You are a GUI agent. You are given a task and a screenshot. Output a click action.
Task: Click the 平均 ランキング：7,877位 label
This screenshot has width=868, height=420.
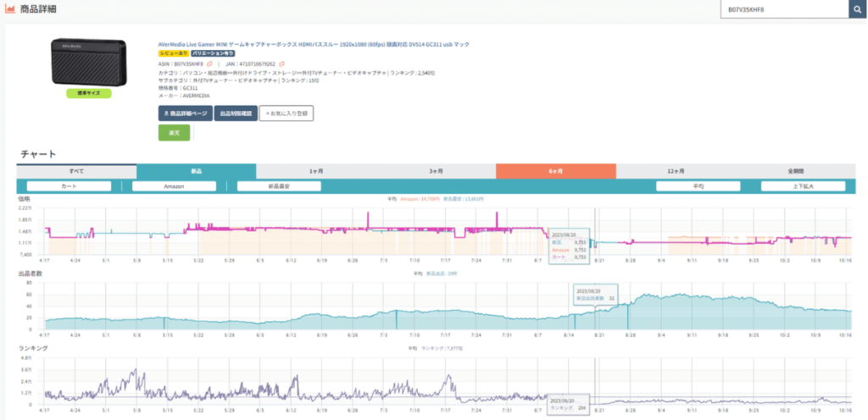(x=435, y=349)
